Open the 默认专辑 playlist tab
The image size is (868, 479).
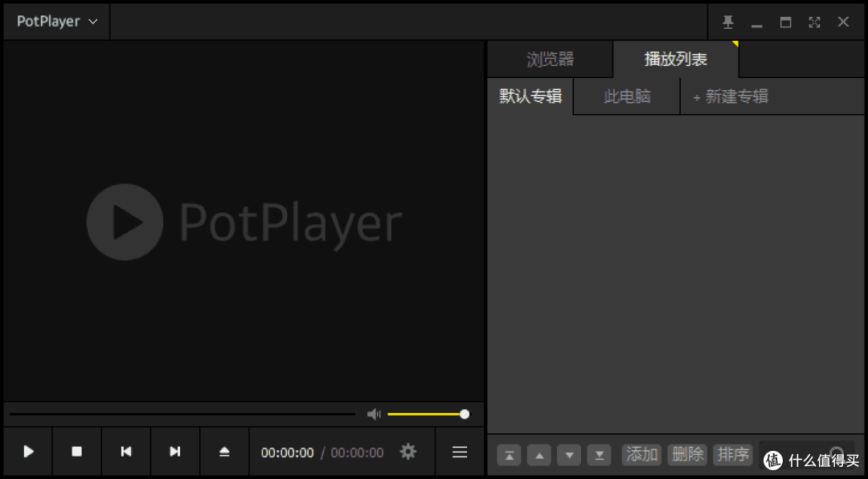coord(530,96)
